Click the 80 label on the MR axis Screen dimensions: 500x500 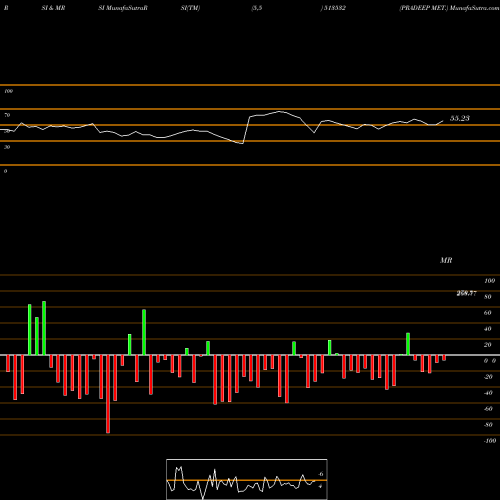[x=488, y=297]
